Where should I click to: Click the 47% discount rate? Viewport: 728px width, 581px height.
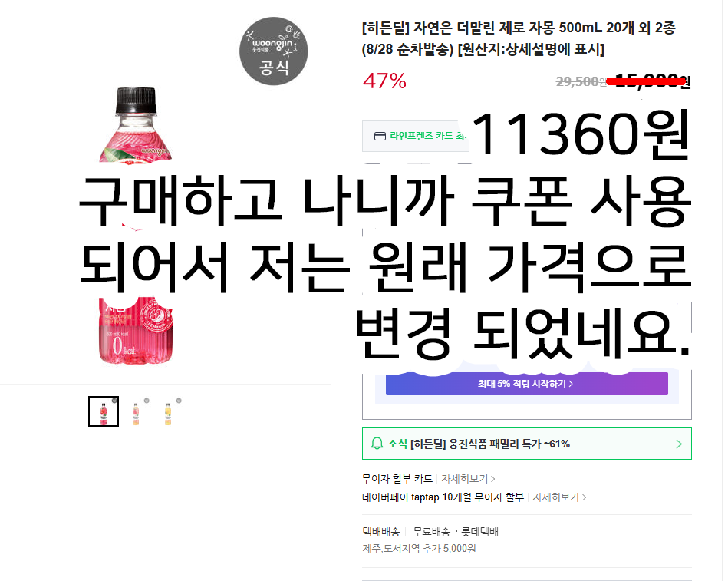(384, 81)
